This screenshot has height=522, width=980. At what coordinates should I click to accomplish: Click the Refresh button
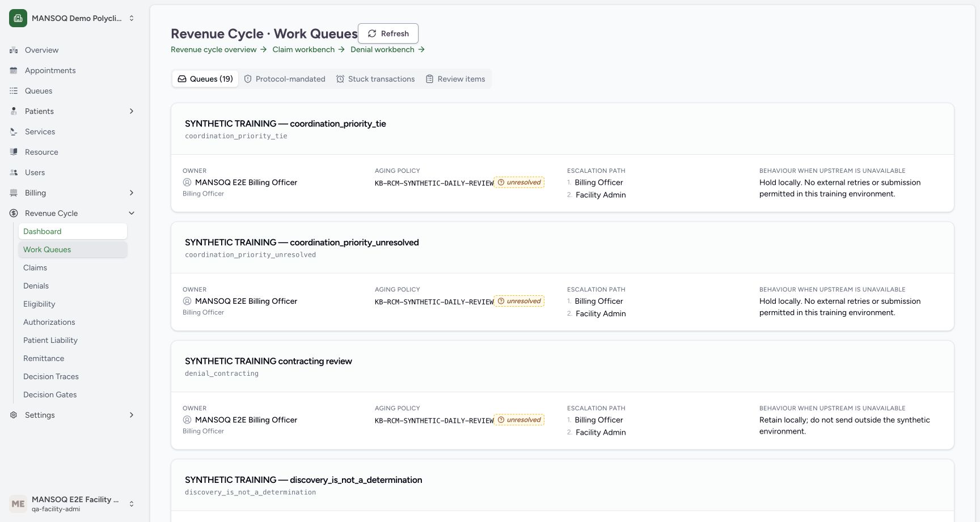[x=388, y=33]
